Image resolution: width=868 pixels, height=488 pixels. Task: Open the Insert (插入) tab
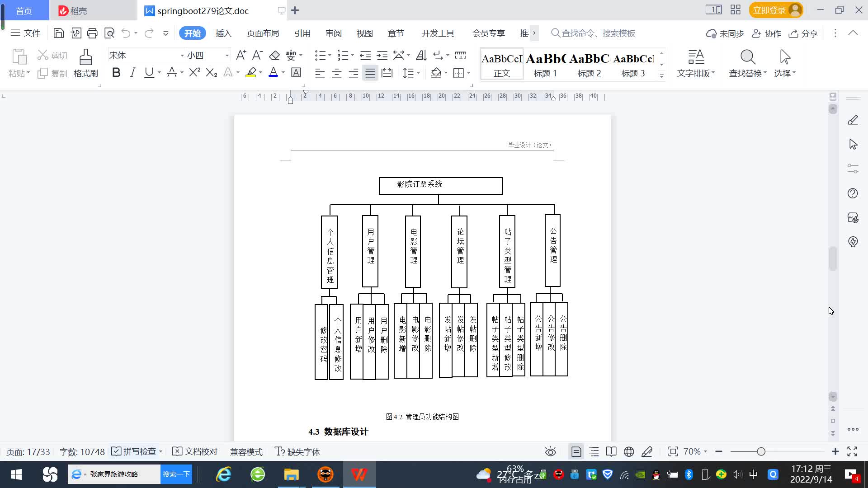[223, 33]
